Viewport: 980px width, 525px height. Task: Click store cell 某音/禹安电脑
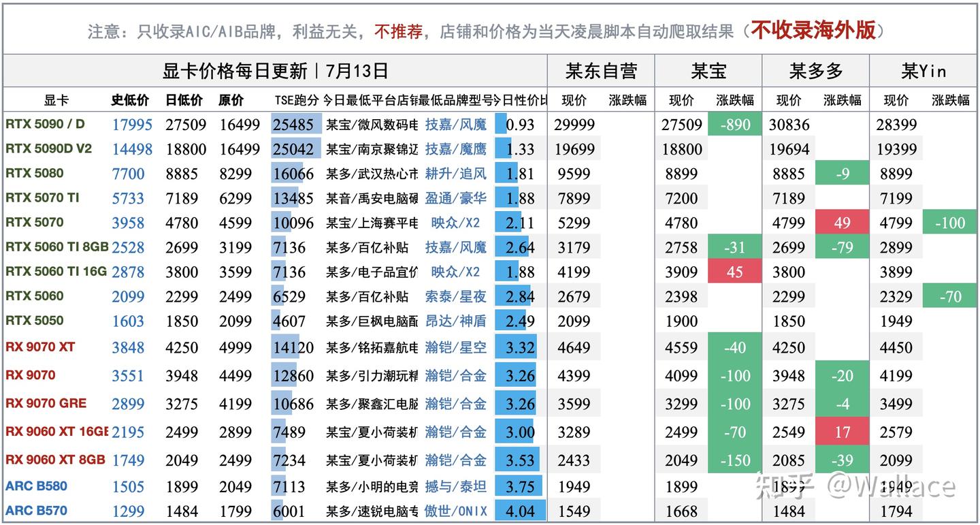(372, 198)
